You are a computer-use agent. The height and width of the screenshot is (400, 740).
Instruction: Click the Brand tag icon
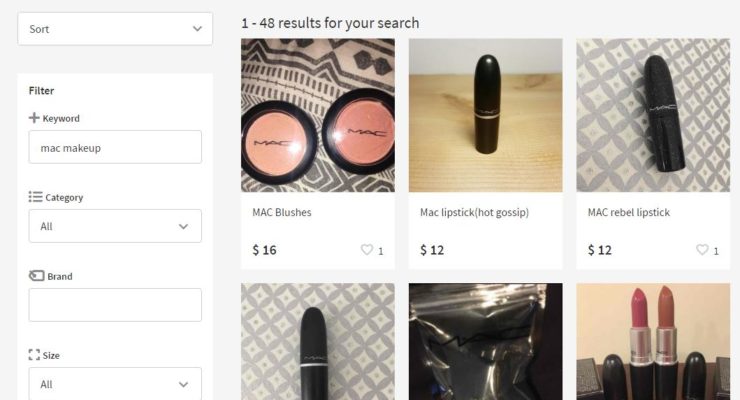click(36, 275)
